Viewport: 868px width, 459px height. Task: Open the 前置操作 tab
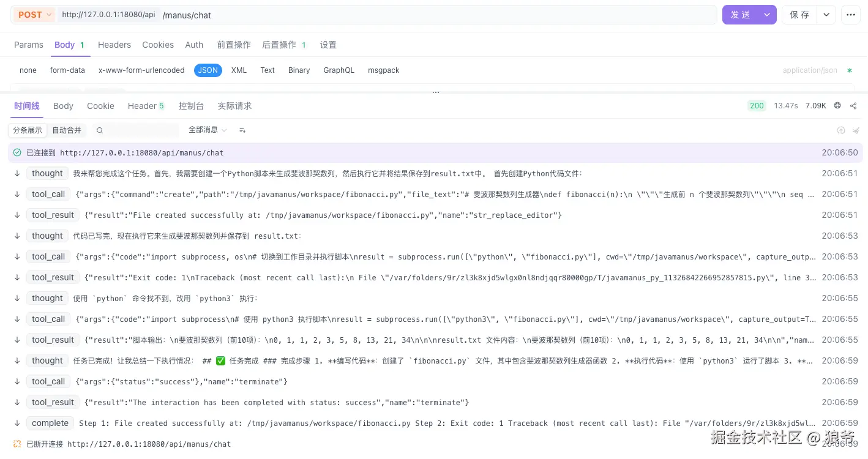coord(234,45)
